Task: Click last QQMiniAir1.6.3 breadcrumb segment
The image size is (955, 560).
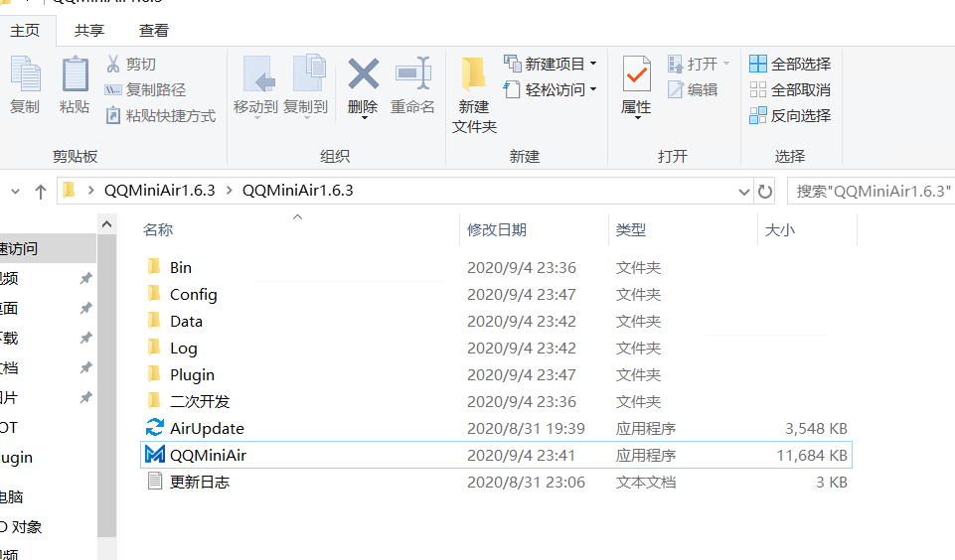Action: [x=298, y=191]
